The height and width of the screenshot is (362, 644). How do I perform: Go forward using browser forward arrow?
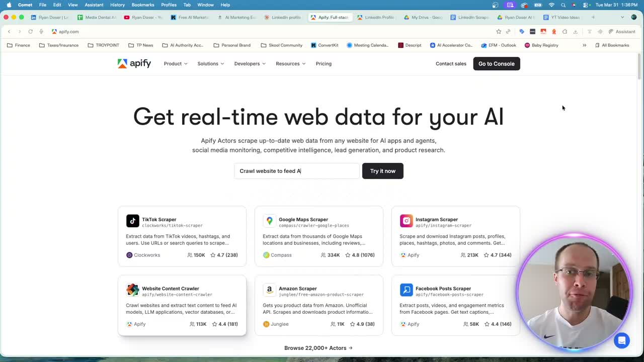[20, 32]
